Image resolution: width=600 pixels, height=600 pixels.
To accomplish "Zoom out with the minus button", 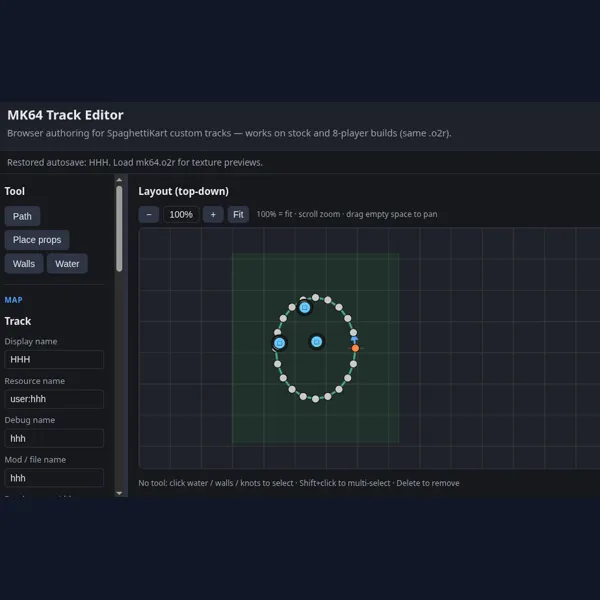I will [x=149, y=214].
